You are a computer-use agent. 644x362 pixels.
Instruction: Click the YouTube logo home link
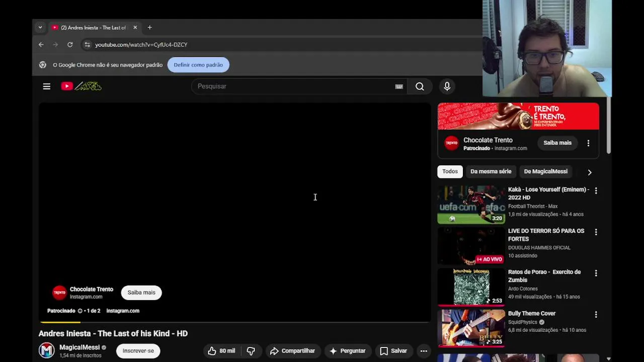coord(81,86)
